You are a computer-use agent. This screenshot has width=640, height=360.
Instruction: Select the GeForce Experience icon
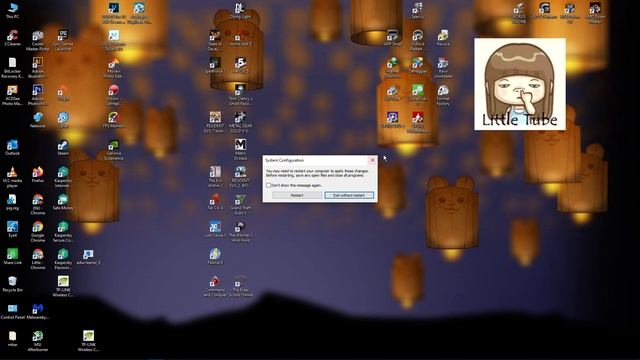113,150
